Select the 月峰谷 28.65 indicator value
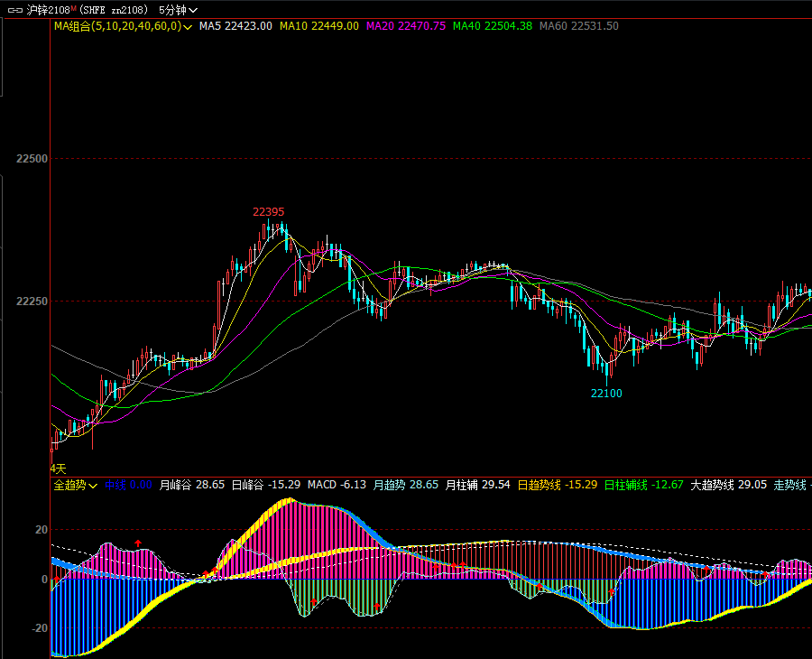This screenshot has height=659, width=812. point(191,485)
